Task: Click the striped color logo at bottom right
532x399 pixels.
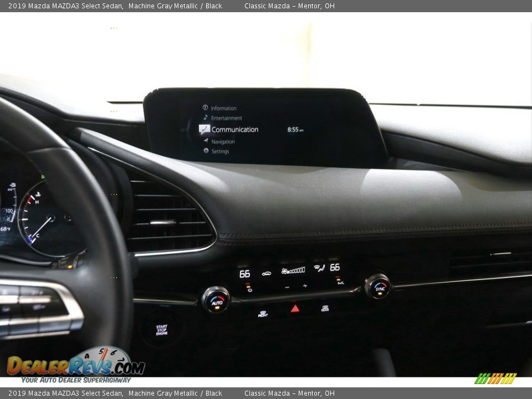Action: [x=495, y=378]
